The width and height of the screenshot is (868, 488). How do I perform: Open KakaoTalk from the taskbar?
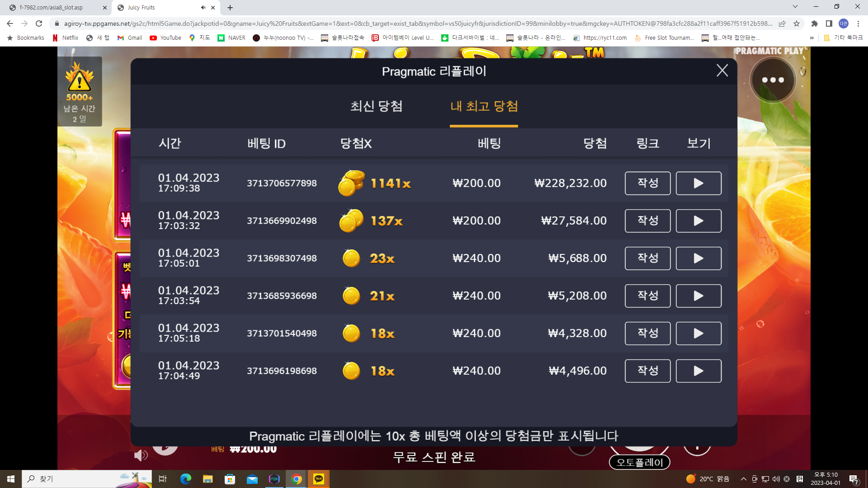pos(319,479)
